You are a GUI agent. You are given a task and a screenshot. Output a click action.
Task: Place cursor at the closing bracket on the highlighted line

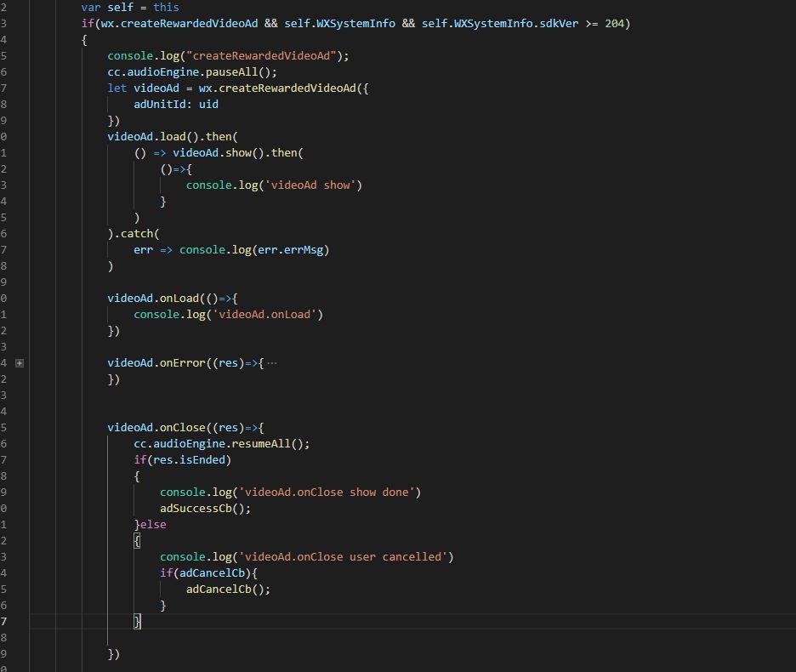point(137,621)
